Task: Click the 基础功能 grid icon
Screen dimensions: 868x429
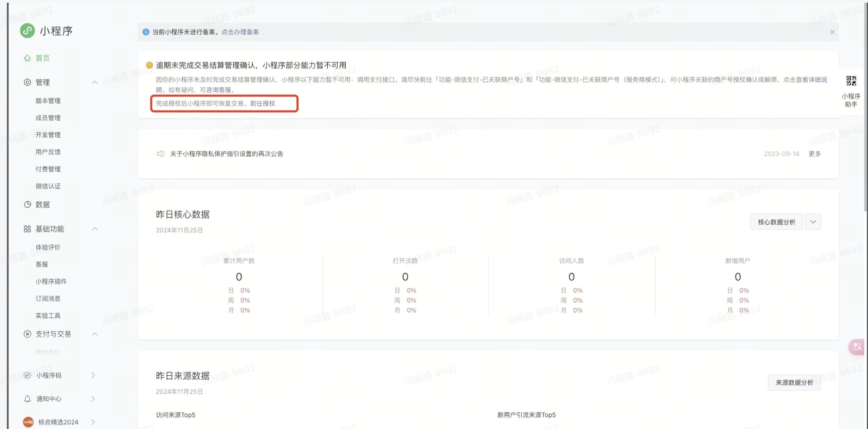Action: click(x=27, y=229)
